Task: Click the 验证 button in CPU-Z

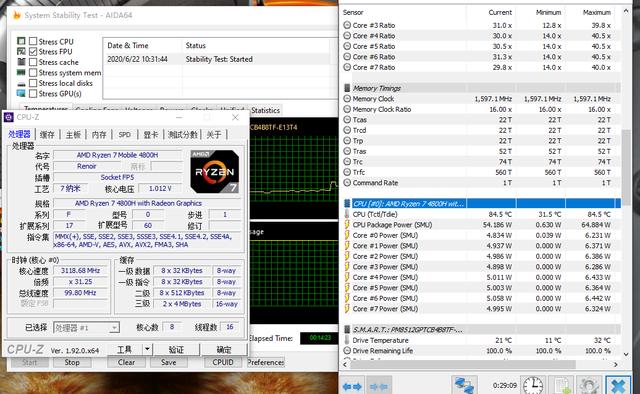Action: coord(176,349)
